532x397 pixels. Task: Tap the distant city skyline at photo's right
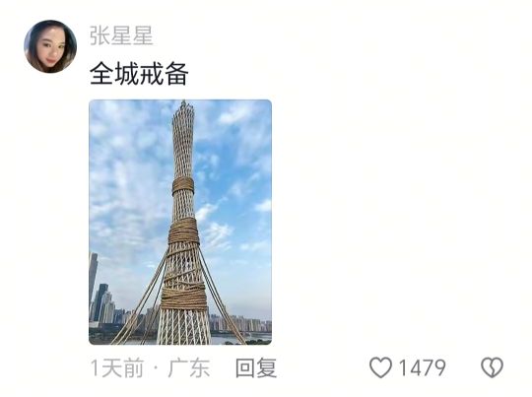(241, 324)
